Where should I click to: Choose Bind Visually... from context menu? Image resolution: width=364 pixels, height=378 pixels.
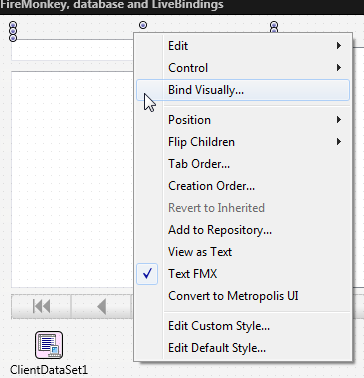click(243, 90)
